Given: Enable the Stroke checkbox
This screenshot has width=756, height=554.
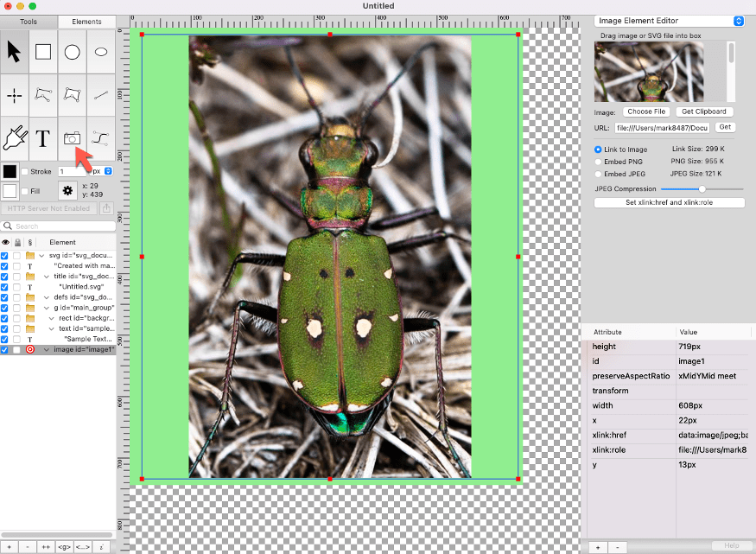Looking at the screenshot, I should pos(24,171).
